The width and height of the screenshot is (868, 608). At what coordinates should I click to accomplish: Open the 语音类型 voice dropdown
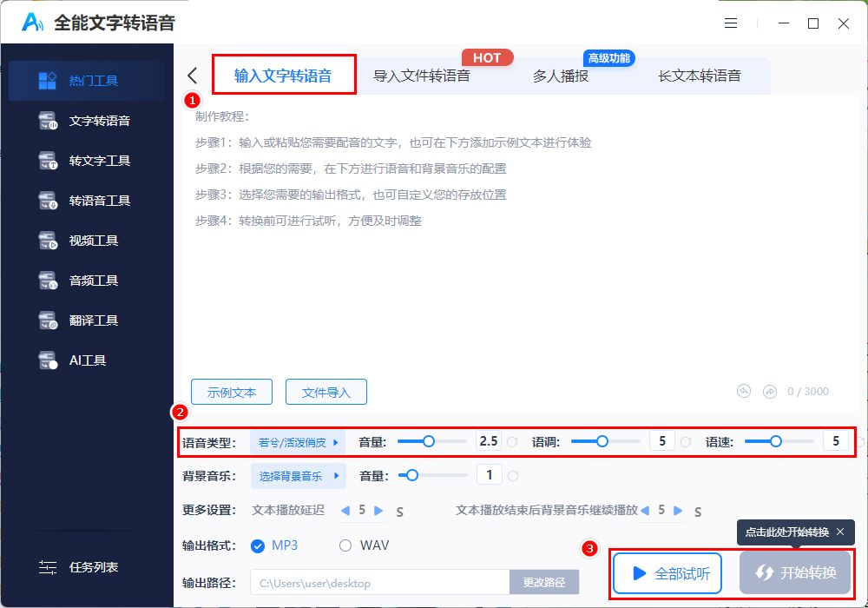[298, 442]
